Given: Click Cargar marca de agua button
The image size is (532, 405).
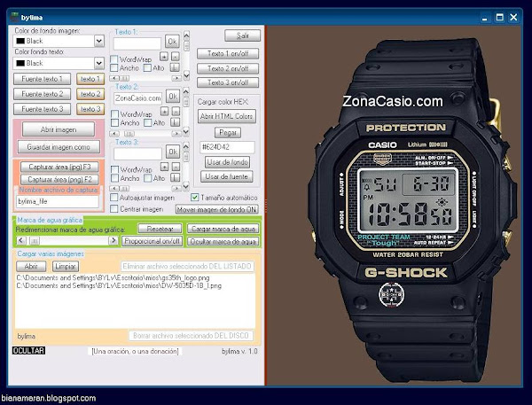Looking at the screenshot, I should coord(223,229).
